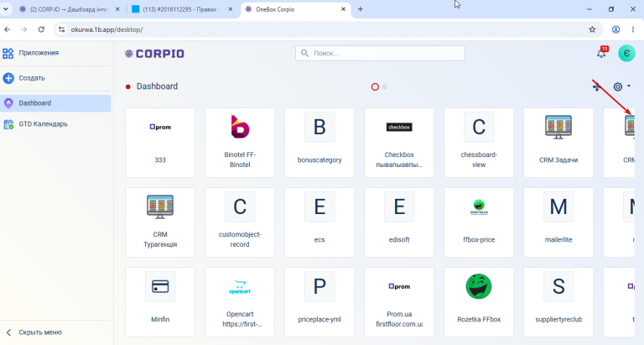Open the user avatar menu
This screenshot has width=644, height=345.
coord(626,54)
